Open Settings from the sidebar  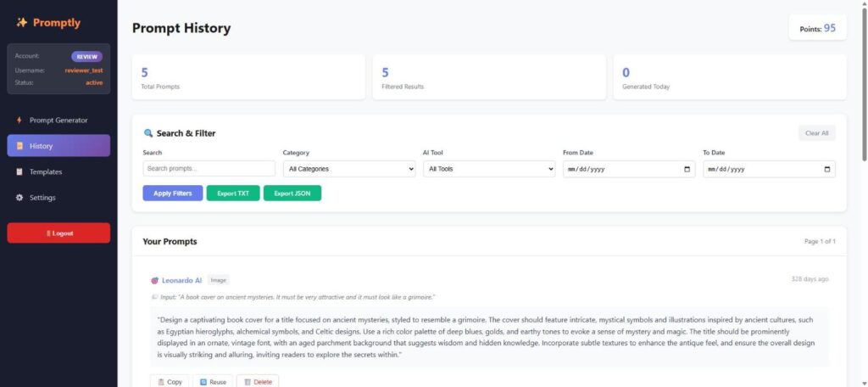[x=58, y=198]
